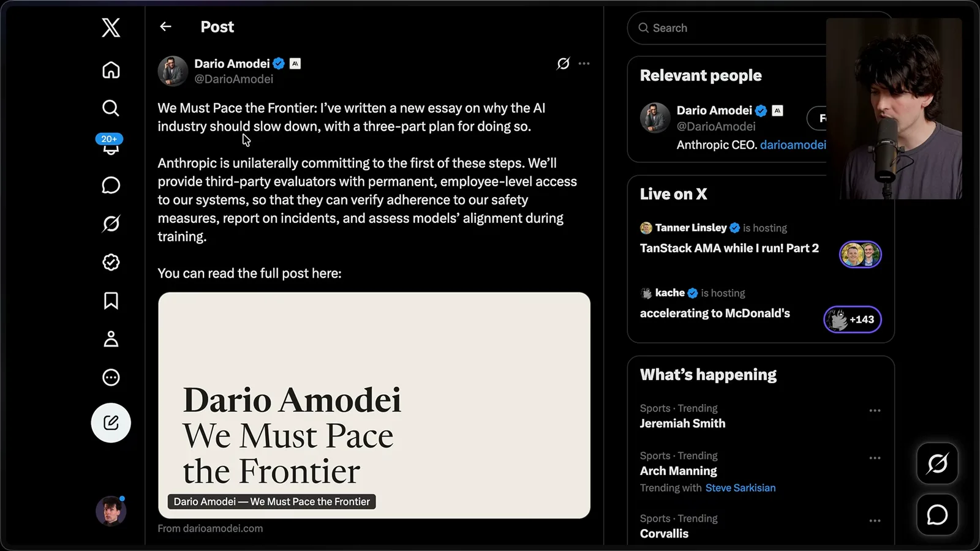Open options for Arch Manning trend
The width and height of the screenshot is (980, 551).
point(875,458)
